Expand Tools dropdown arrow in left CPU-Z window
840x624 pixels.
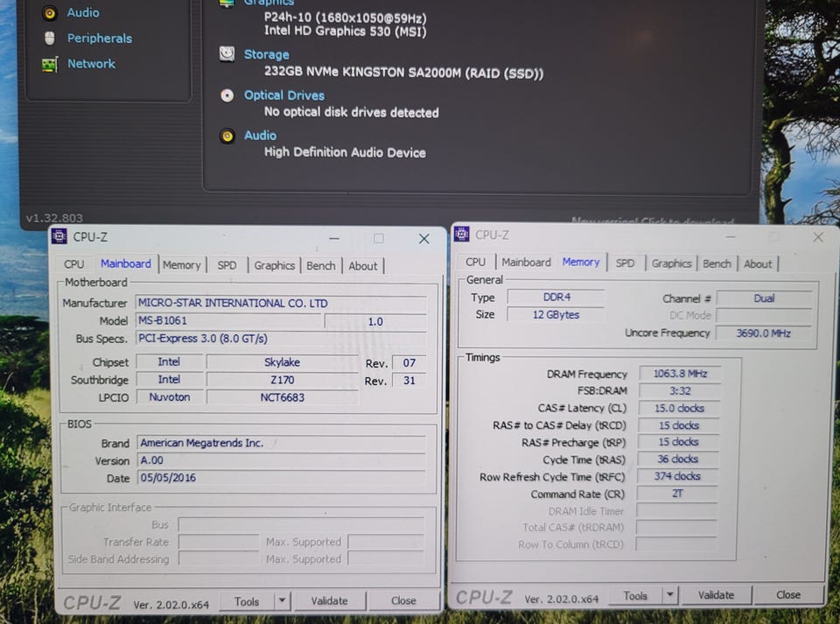click(283, 601)
